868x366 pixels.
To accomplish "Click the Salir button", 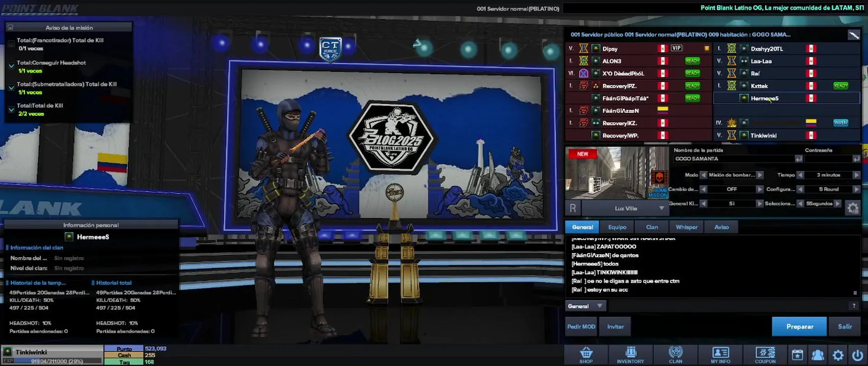I will (x=845, y=326).
